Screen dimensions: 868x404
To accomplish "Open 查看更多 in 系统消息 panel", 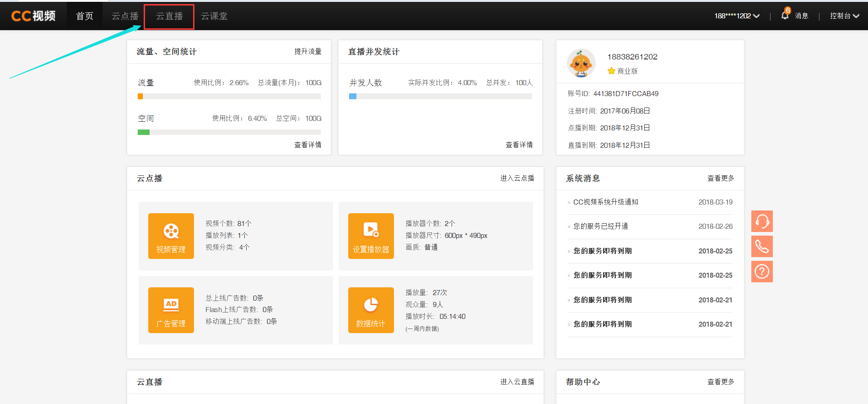I will 720,178.
